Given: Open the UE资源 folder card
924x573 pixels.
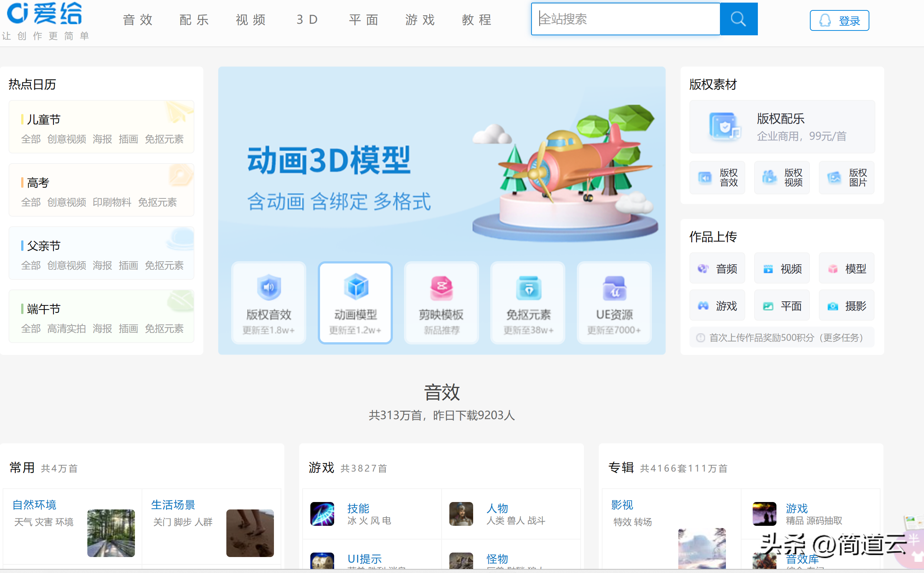Looking at the screenshot, I should [x=614, y=303].
